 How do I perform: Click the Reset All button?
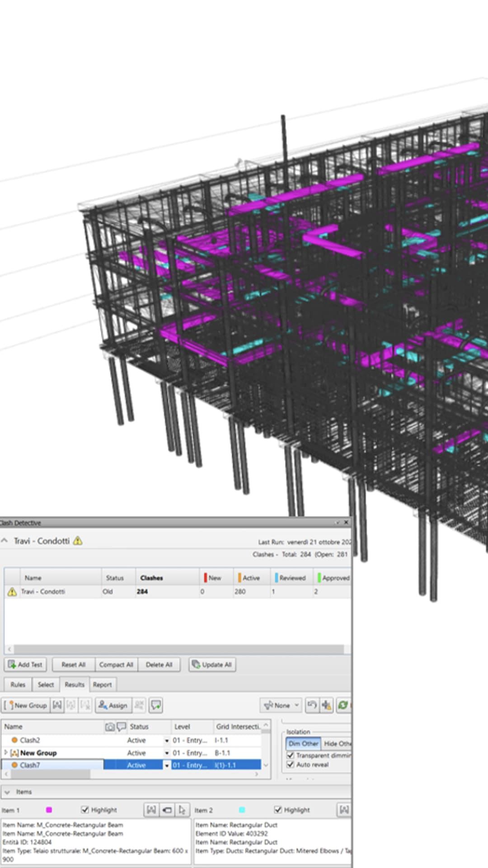[74, 665]
